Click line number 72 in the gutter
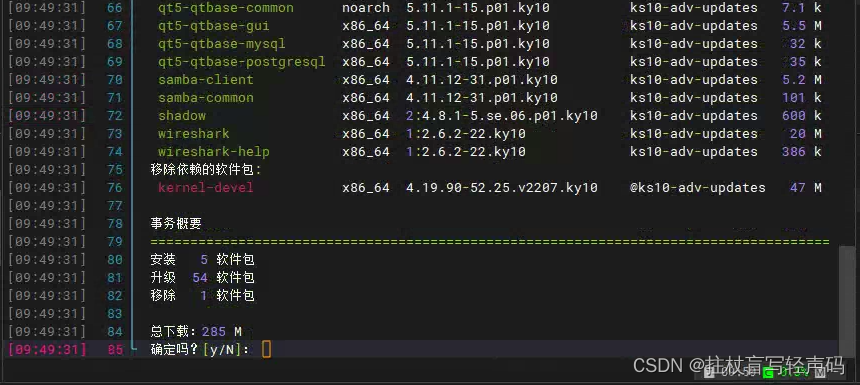Screen dimensions: 860x385 [115, 116]
